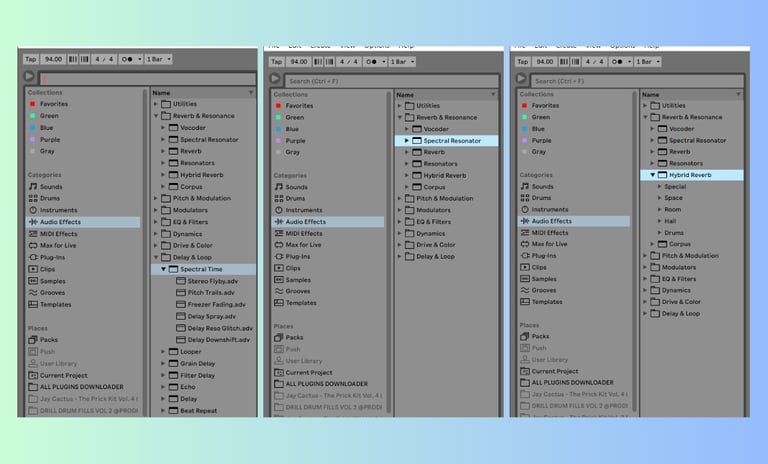The height and width of the screenshot is (464, 768).
Task: Open MIDI Effects category in right panel
Action: [544, 233]
